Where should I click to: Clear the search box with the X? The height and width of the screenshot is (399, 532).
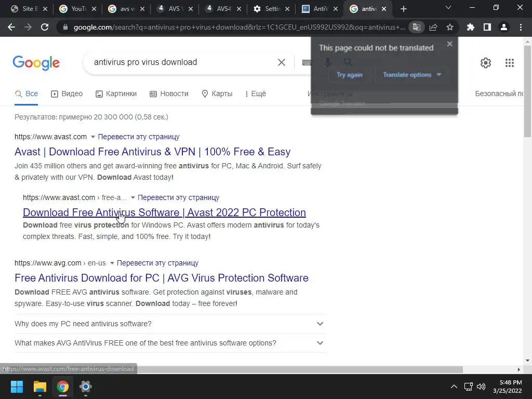coord(281,62)
